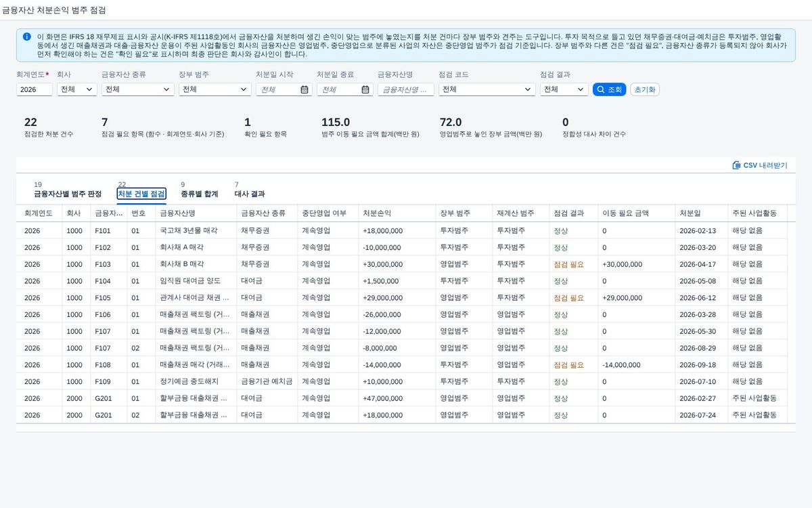Switch to the 금융자산별 범주 판정 tab
Image resolution: width=812 pixels, height=508 pixels.
coord(68,194)
